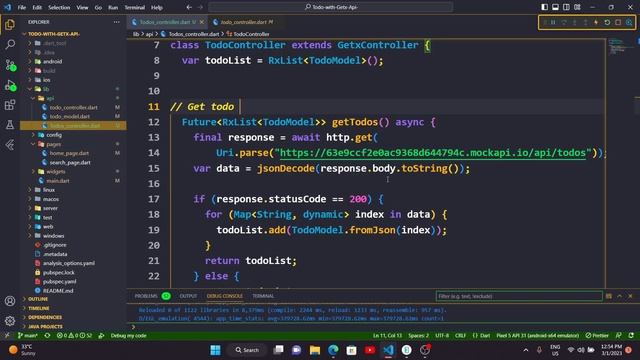Open the Search view in activity bar
The image size is (640, 360).
10,44
